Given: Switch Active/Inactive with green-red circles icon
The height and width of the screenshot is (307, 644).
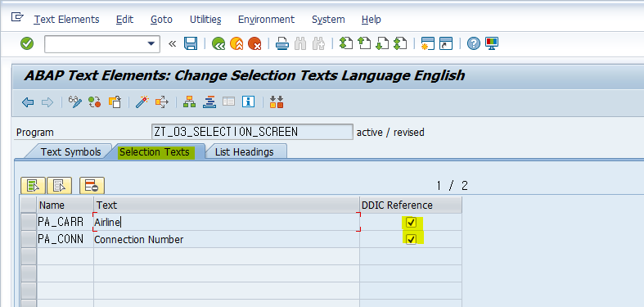Looking at the screenshot, I should click(x=95, y=102).
